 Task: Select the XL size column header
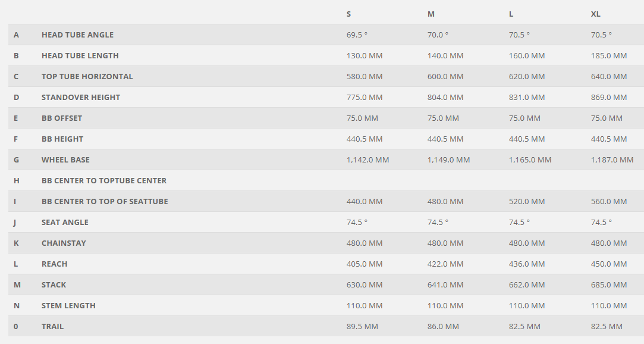pyautogui.click(x=595, y=14)
